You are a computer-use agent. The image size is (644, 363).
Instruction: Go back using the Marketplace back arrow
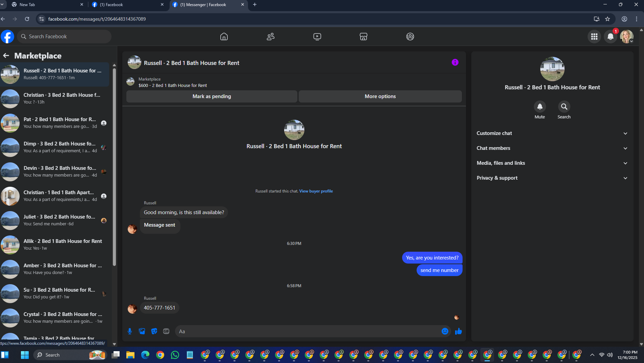coord(6,55)
